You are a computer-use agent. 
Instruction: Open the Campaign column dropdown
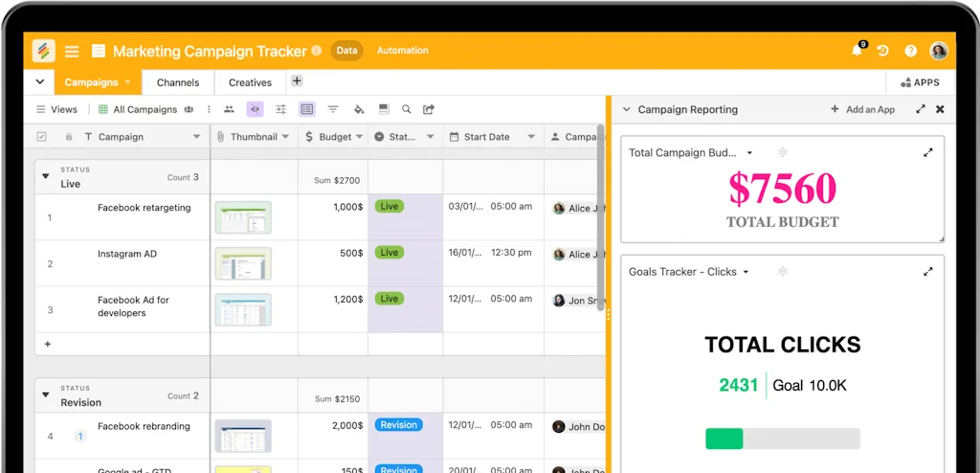196,137
